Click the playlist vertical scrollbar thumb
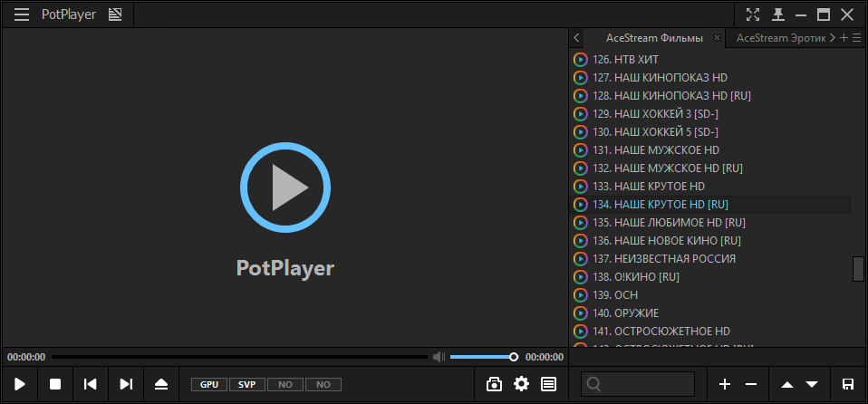868x404 pixels. [857, 269]
